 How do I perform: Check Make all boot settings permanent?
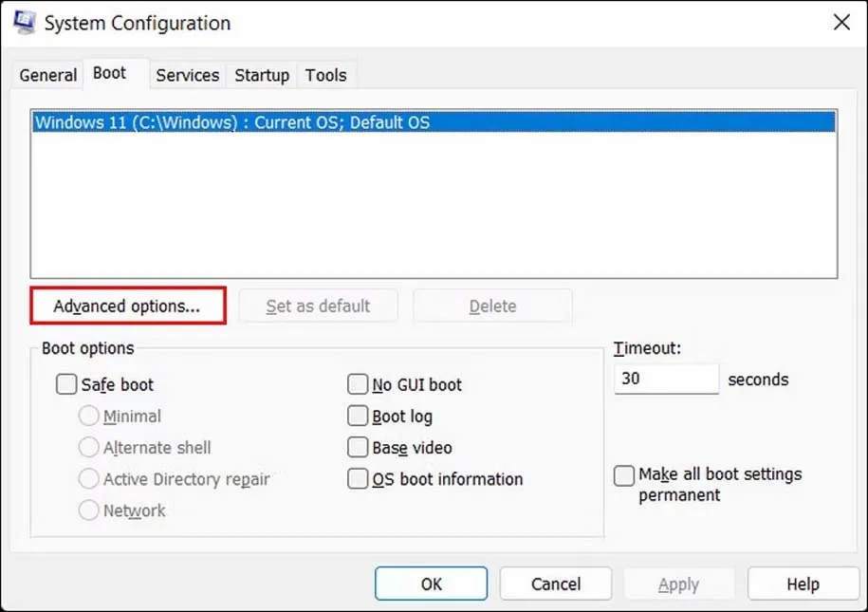click(x=624, y=475)
